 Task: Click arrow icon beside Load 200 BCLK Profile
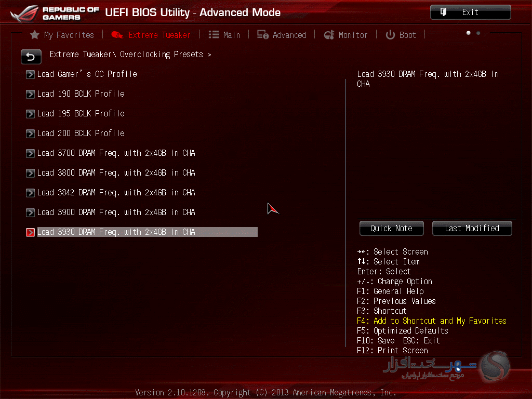(30, 134)
